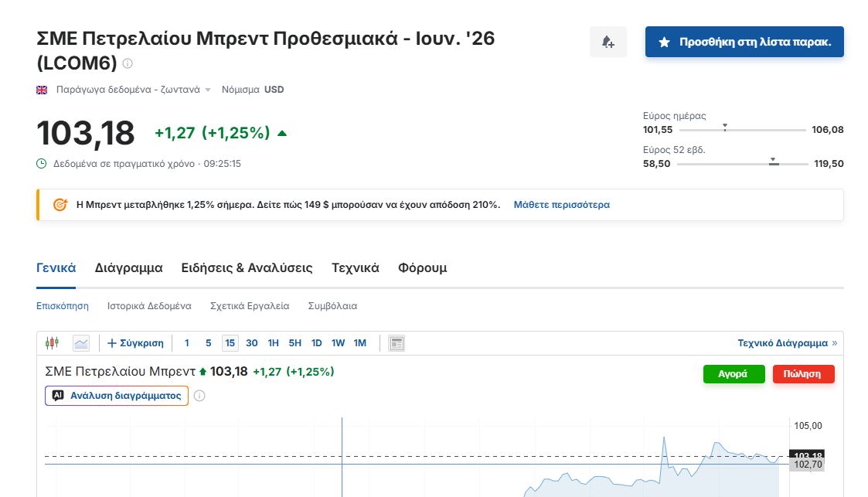Follow the Μάθετε περισσότερα link

point(561,205)
